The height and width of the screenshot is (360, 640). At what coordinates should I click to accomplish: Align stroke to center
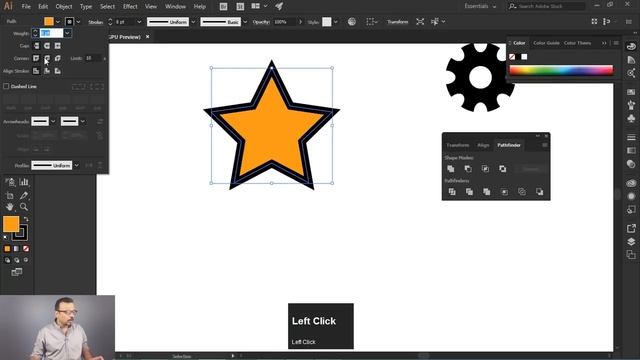(x=36, y=71)
